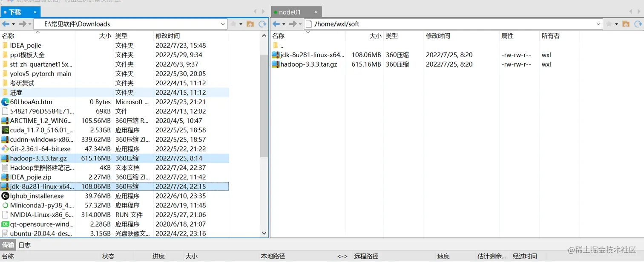
Task: Open remote bookmarks dropdown arrow
Action: coord(616,24)
